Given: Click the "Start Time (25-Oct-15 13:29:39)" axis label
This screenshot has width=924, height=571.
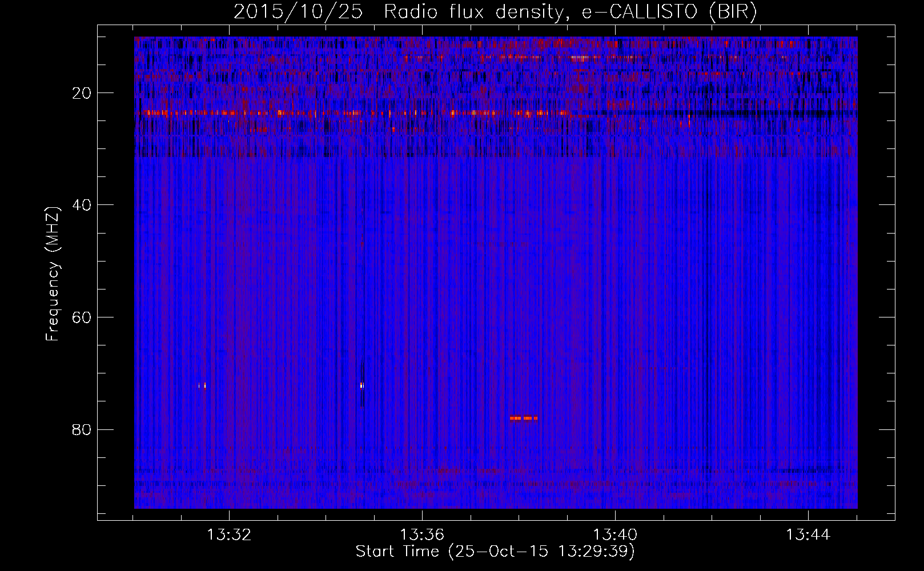Looking at the screenshot, I should 495,552.
